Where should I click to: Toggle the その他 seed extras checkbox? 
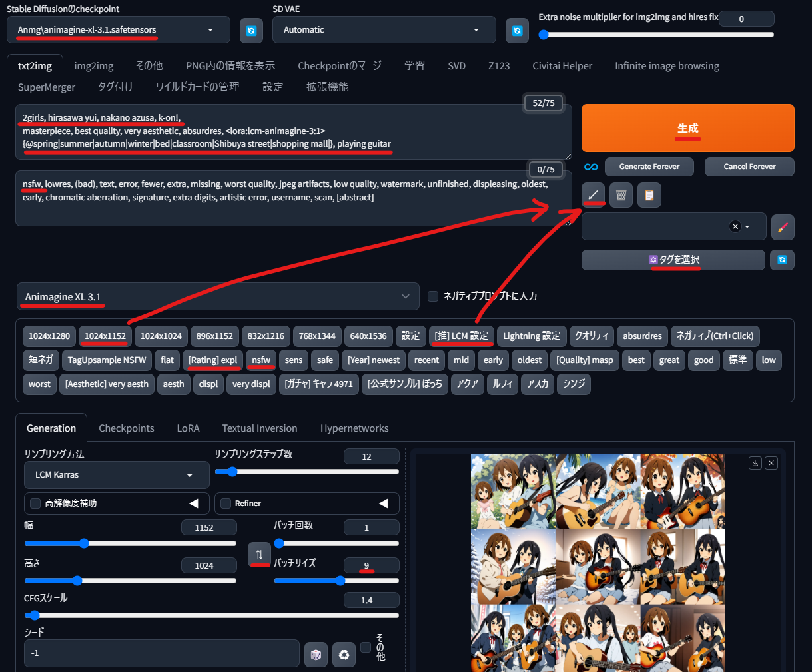(366, 647)
